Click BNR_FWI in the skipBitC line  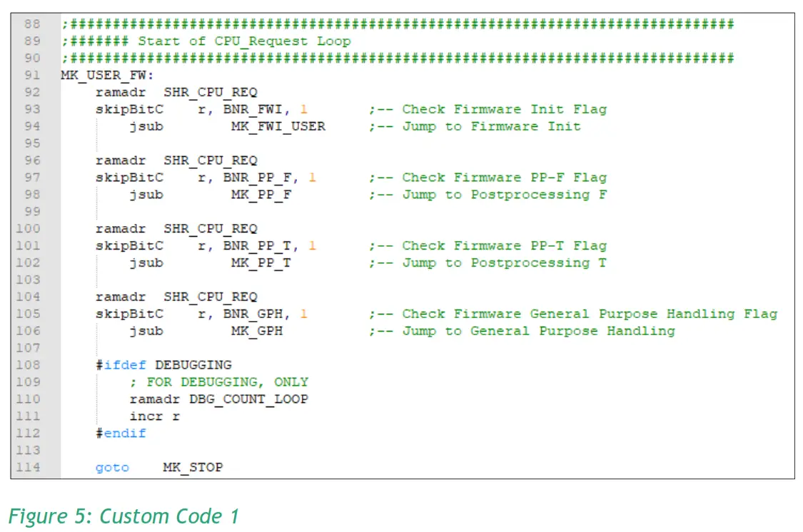coord(253,110)
